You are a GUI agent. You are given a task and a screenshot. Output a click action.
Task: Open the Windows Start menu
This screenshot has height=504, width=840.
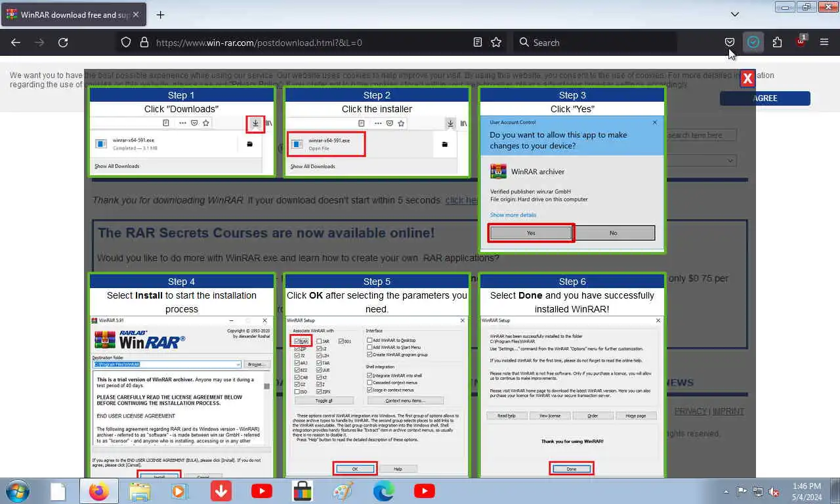click(x=17, y=491)
